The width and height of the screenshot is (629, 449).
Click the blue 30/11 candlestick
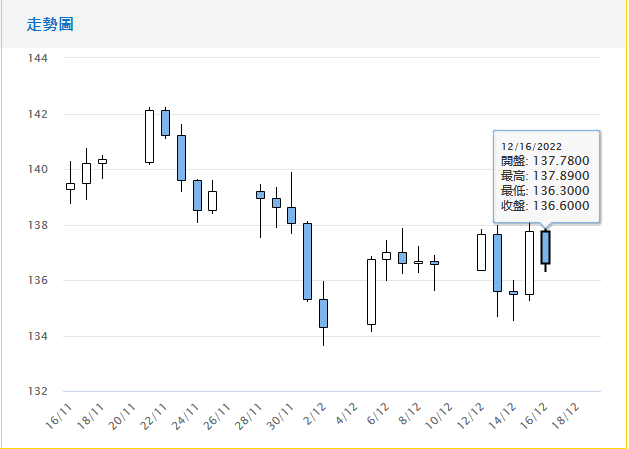tap(291, 215)
